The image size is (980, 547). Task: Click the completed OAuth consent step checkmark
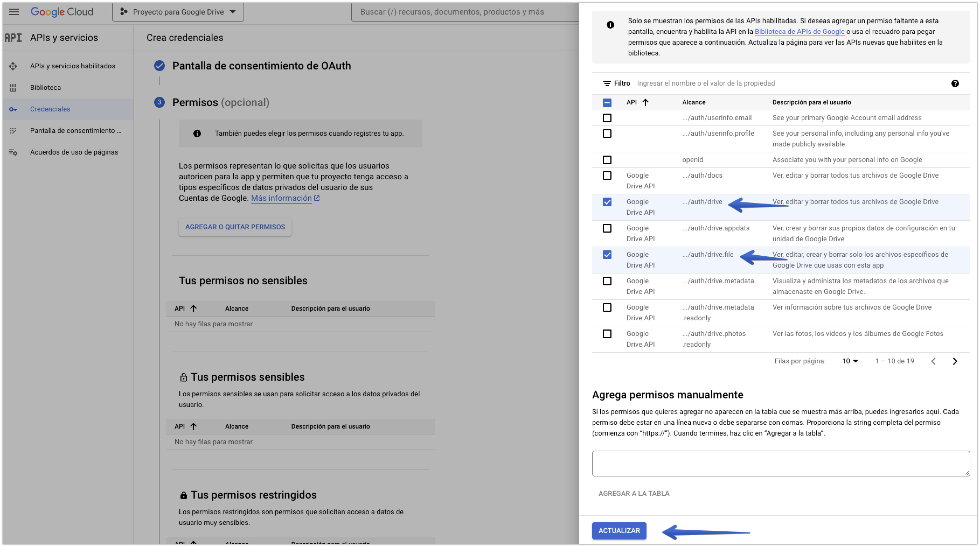(159, 66)
